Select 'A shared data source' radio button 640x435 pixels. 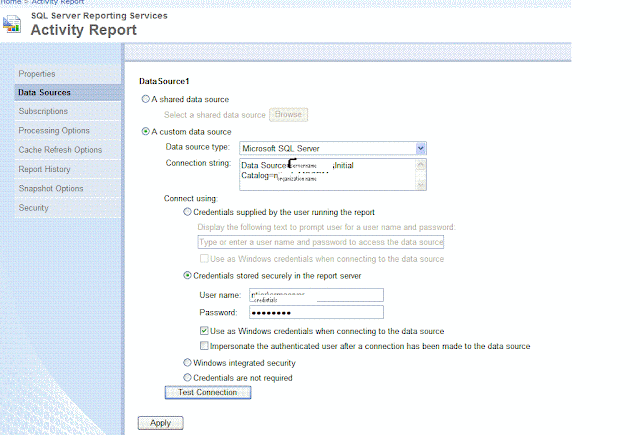pos(145,99)
